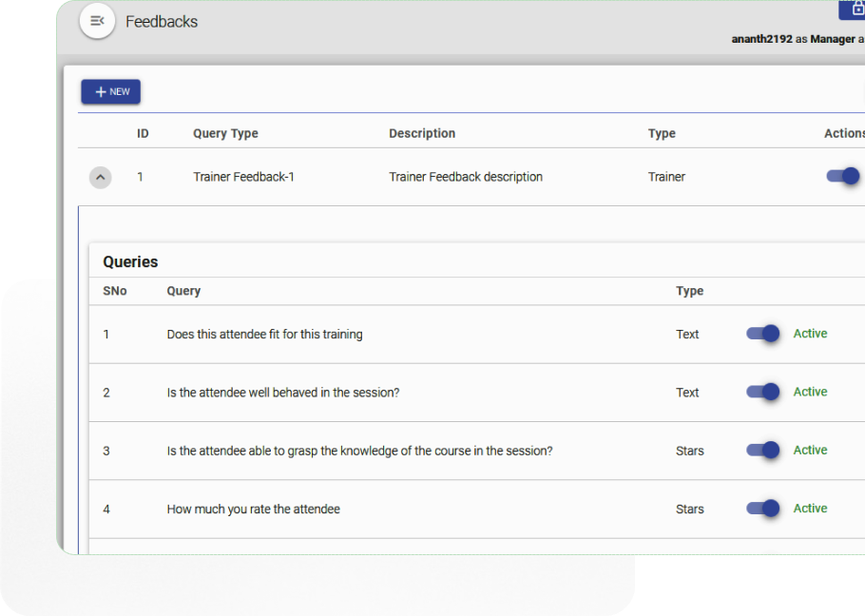This screenshot has width=865, height=616.
Task: Click 'Does this attendee fit' query row
Action: coord(264,335)
